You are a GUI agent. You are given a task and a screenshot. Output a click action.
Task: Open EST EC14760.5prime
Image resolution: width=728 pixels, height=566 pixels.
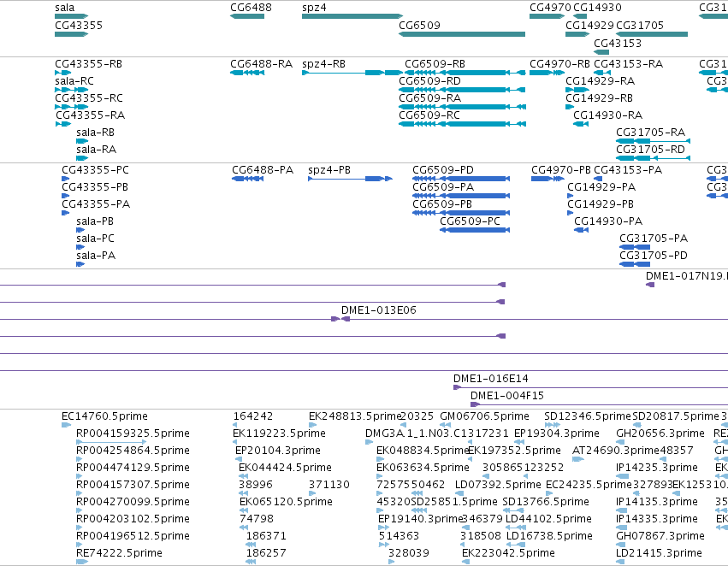[x=67, y=425]
